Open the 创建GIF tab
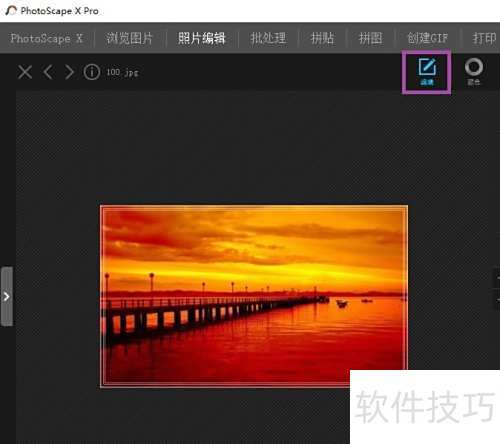This screenshot has width=500, height=444. click(428, 38)
